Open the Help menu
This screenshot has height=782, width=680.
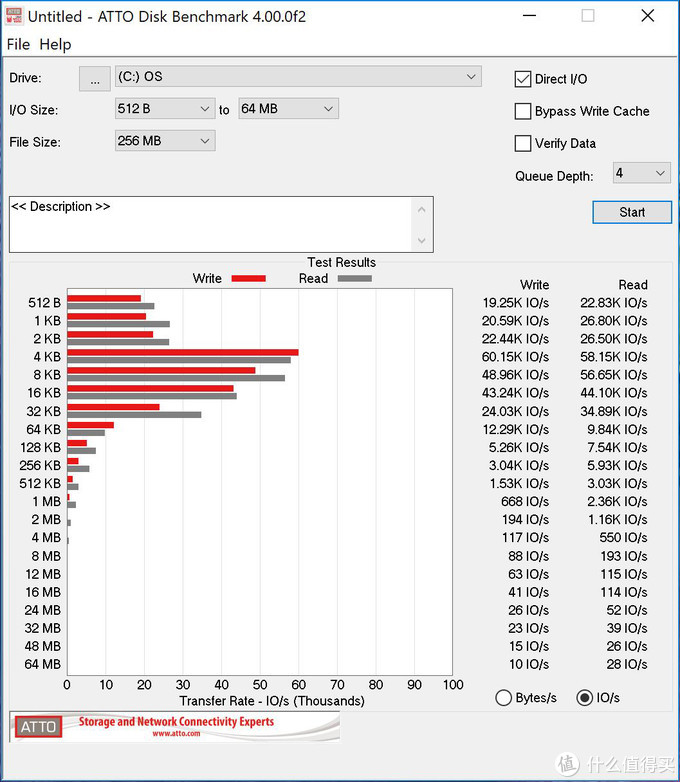point(55,44)
